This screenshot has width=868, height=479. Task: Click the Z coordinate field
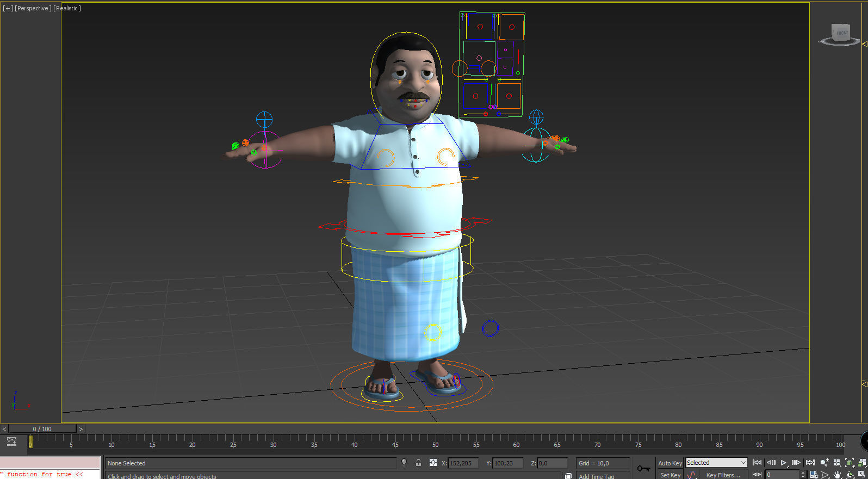552,463
